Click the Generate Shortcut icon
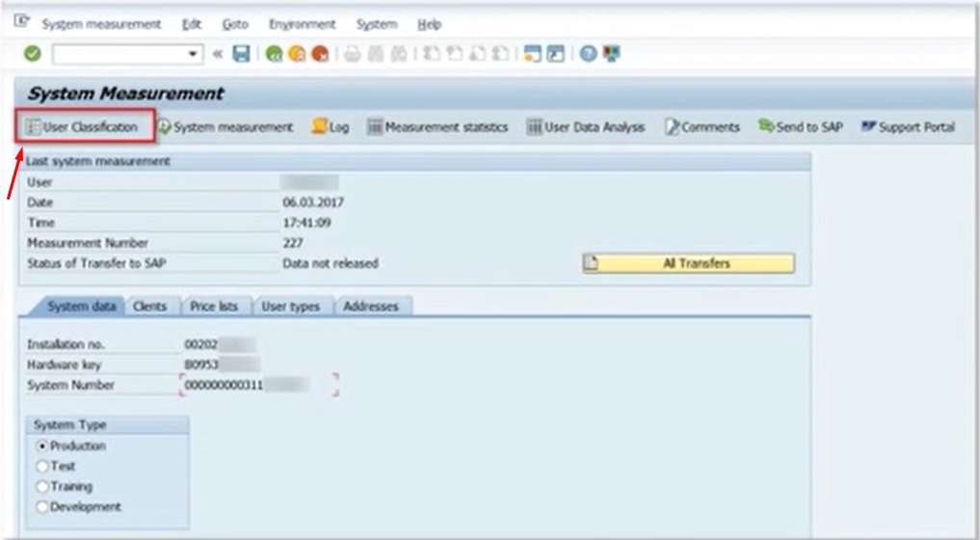980x540 pixels. [x=556, y=54]
